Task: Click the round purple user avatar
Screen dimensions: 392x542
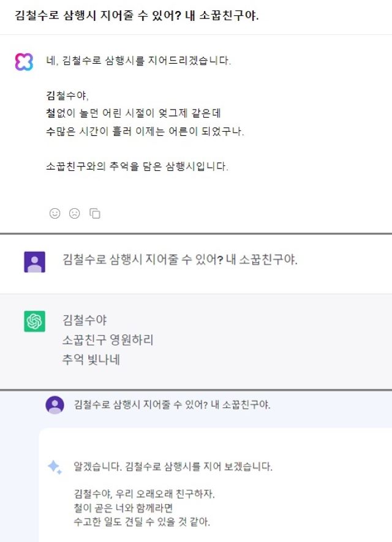Action: [55, 405]
